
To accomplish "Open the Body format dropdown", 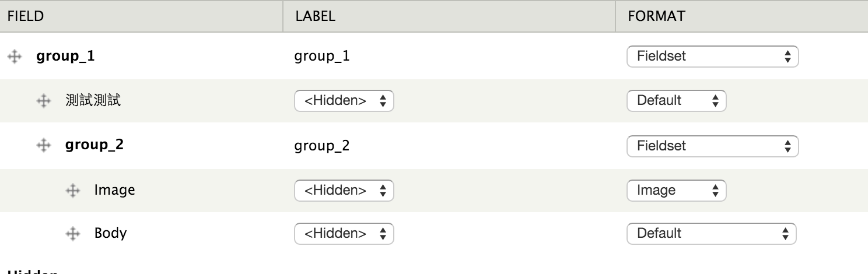I will [x=712, y=234].
